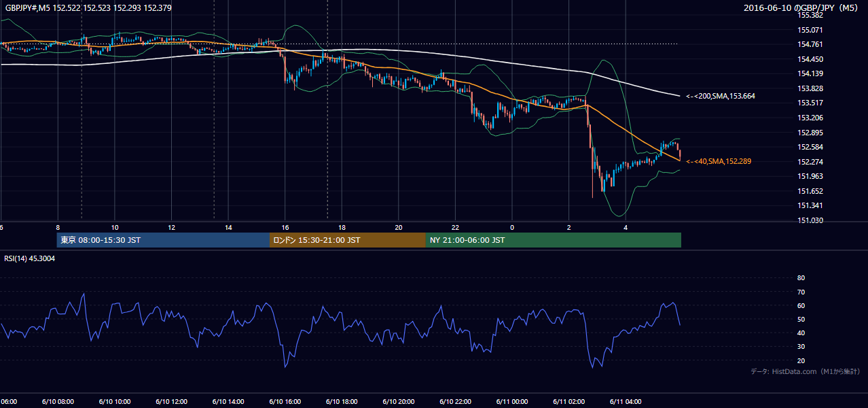Image resolution: width=868 pixels, height=408 pixels.
Task: Click RSI scale level 80
Action: (x=801, y=278)
